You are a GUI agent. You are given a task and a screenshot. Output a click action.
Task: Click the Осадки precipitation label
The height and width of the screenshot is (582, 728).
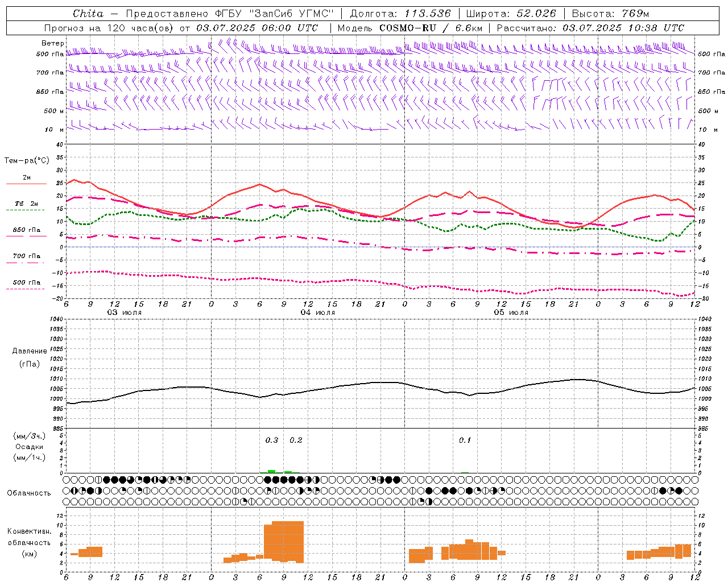pyautogui.click(x=29, y=447)
